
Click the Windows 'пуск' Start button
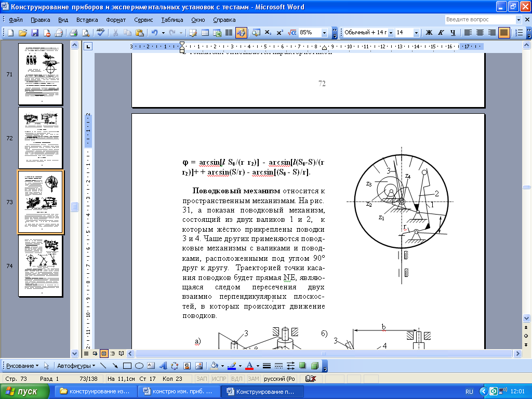pos(24,392)
